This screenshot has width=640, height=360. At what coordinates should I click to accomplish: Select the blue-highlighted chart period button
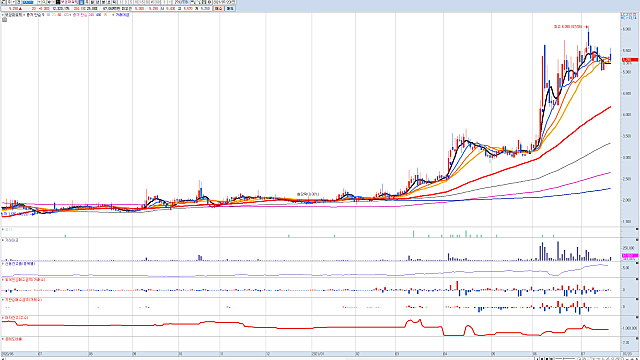pyautogui.click(x=81, y=2)
